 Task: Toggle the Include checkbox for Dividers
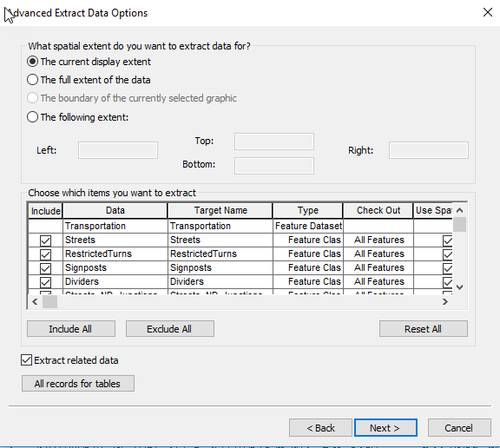tap(45, 282)
